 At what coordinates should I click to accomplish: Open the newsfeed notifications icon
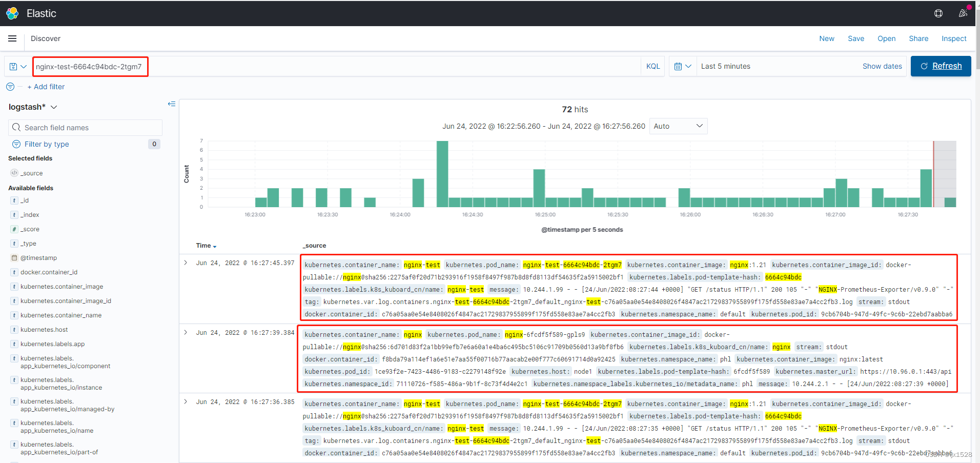[x=963, y=13]
